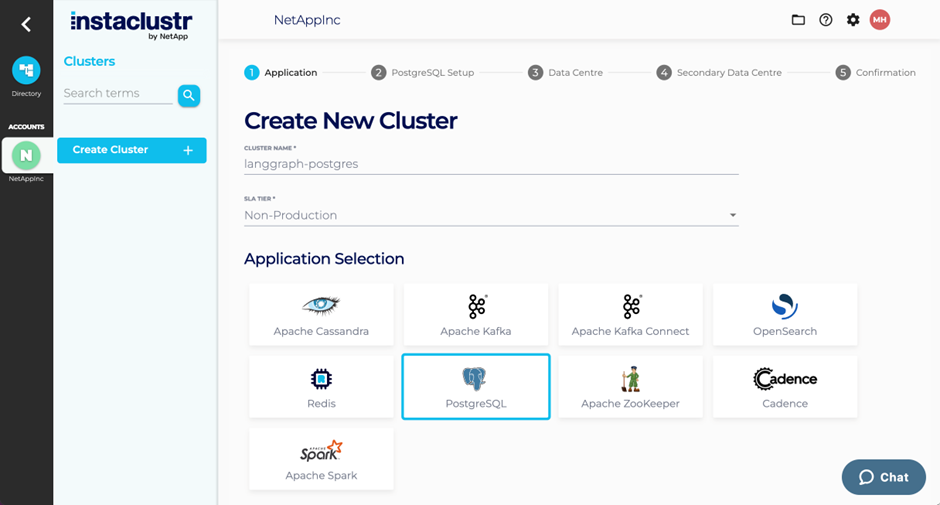
Task: Click the ACCOUNTS sidebar label
Action: pos(26,127)
